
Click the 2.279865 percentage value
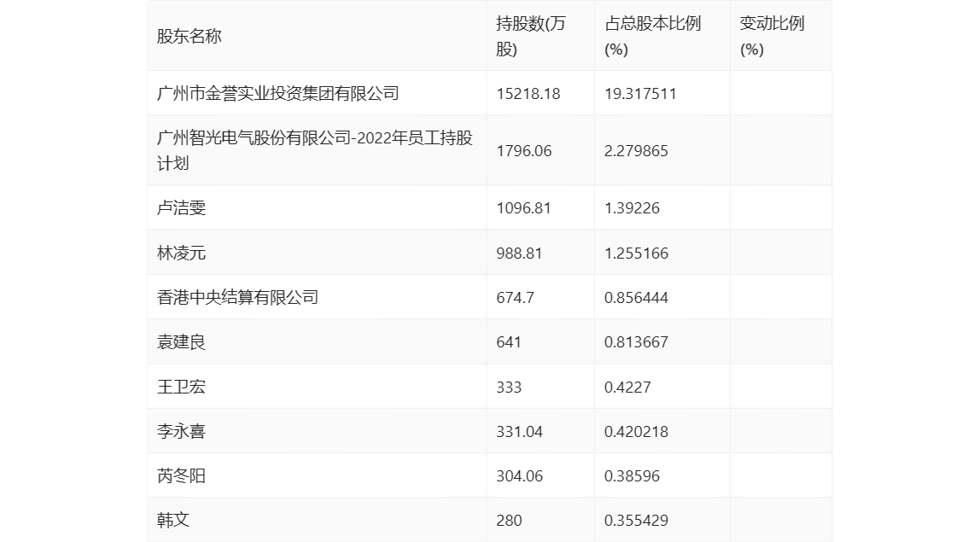click(x=636, y=151)
